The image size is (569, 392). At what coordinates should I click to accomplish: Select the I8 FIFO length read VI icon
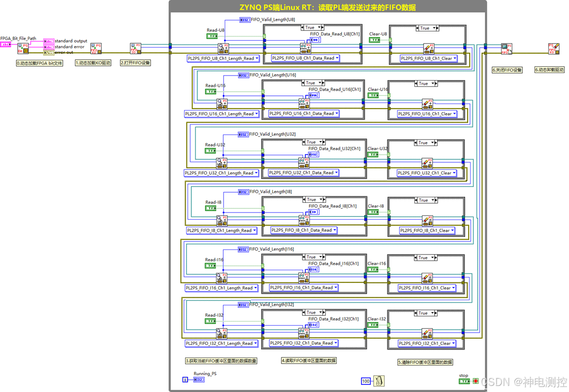click(222, 221)
